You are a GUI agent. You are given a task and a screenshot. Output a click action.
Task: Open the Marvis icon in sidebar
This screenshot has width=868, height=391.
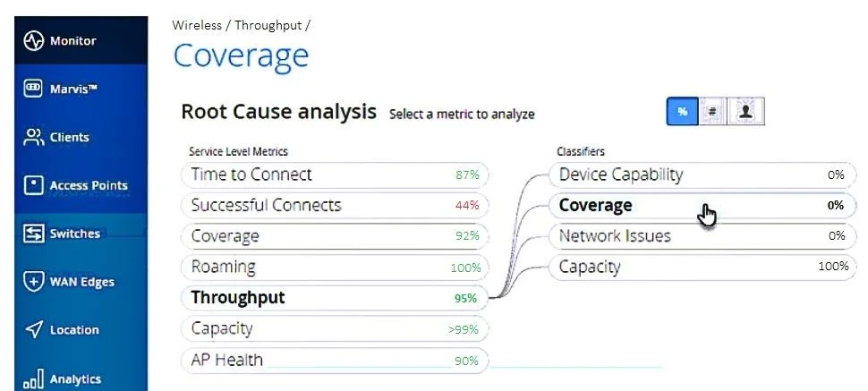tap(33, 89)
